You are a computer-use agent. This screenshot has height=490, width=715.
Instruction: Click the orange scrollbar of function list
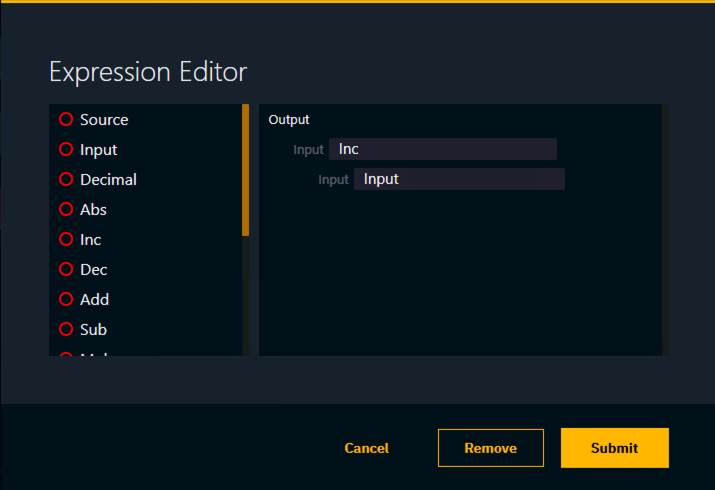[x=246, y=170]
